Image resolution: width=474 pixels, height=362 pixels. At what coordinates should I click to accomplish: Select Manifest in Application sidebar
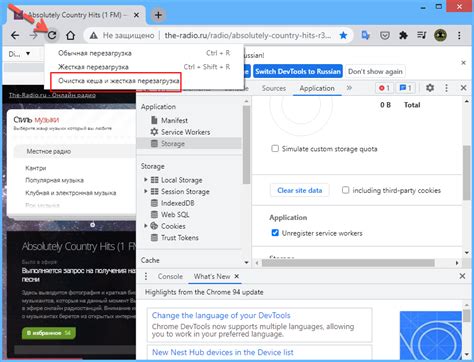[x=174, y=120]
